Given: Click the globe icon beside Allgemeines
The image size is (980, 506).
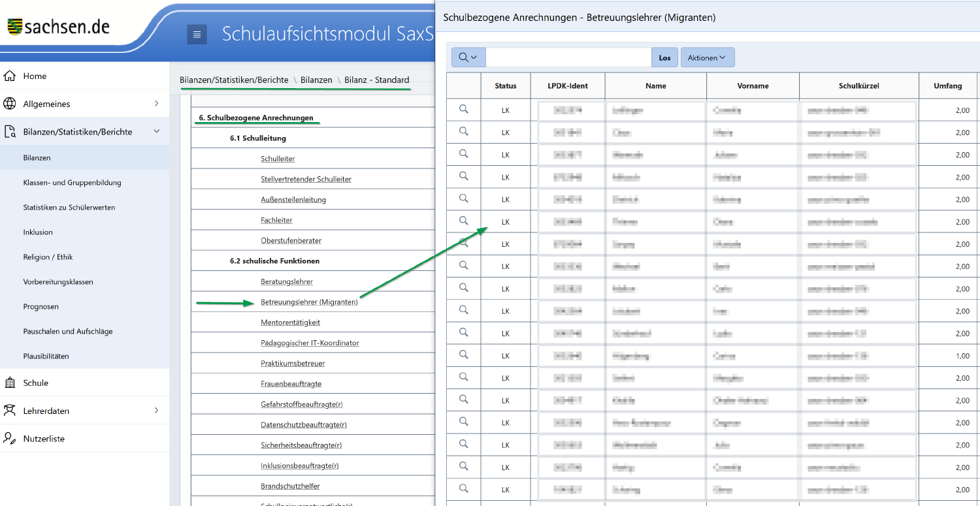Looking at the screenshot, I should [x=10, y=104].
